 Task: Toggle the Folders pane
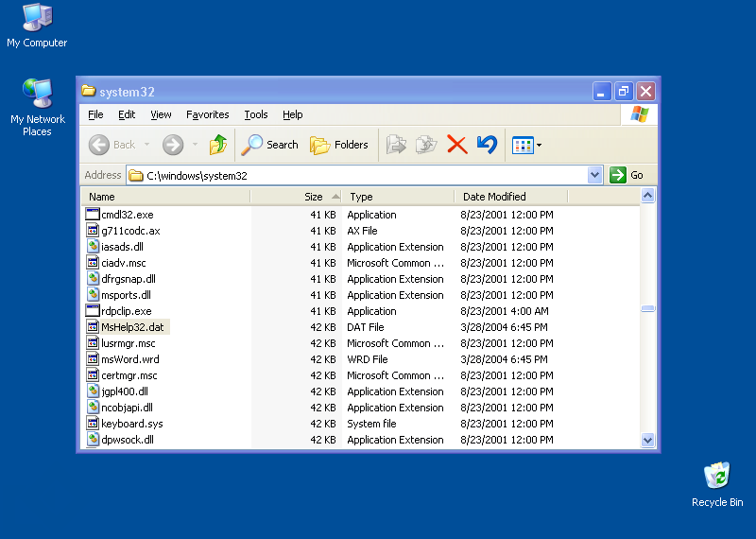coord(339,145)
